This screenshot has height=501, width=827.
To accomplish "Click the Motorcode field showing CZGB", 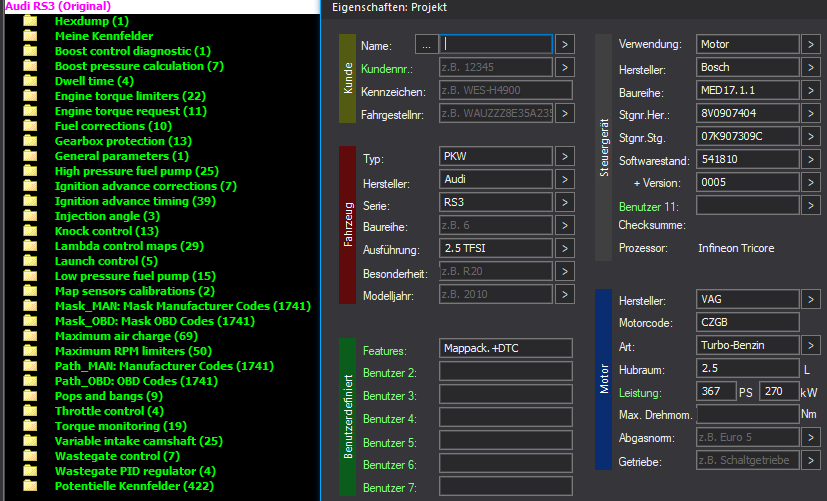I will pyautogui.click(x=747, y=322).
